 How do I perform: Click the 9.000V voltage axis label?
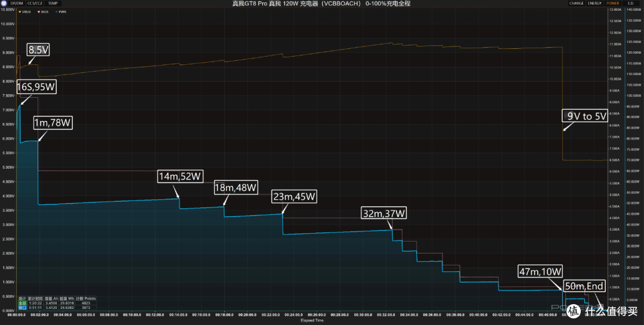pos(8,52)
